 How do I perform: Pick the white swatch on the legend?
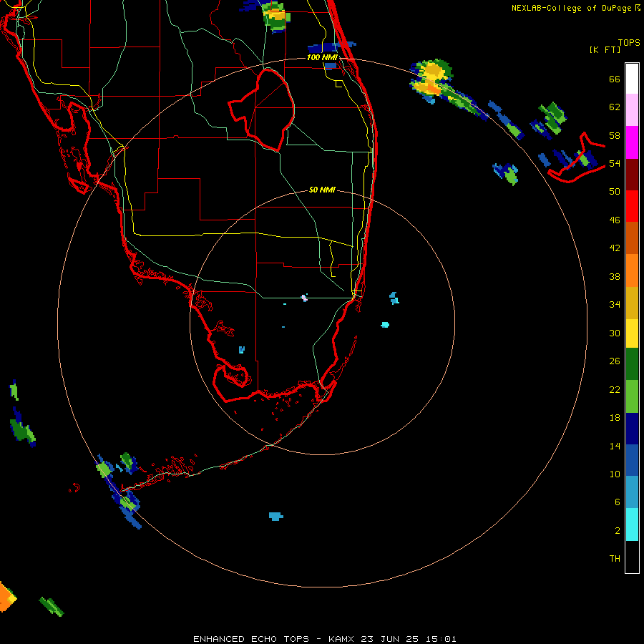pyautogui.click(x=632, y=79)
